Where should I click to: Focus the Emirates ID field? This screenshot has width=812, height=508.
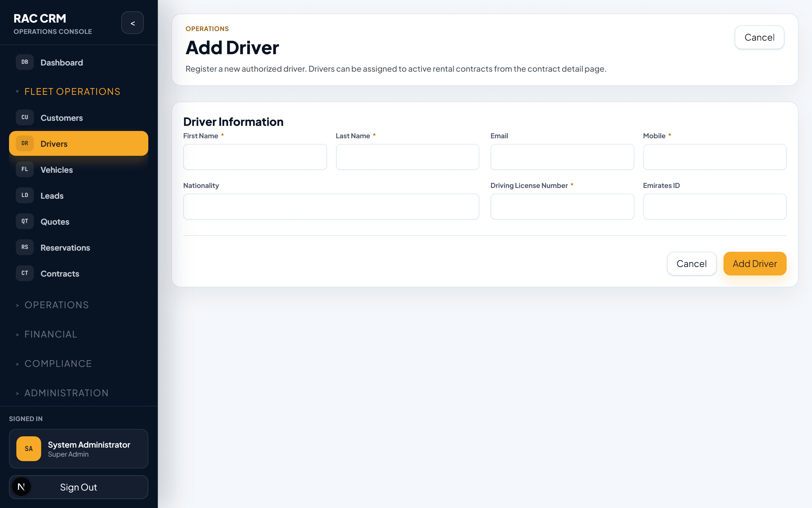(715, 207)
